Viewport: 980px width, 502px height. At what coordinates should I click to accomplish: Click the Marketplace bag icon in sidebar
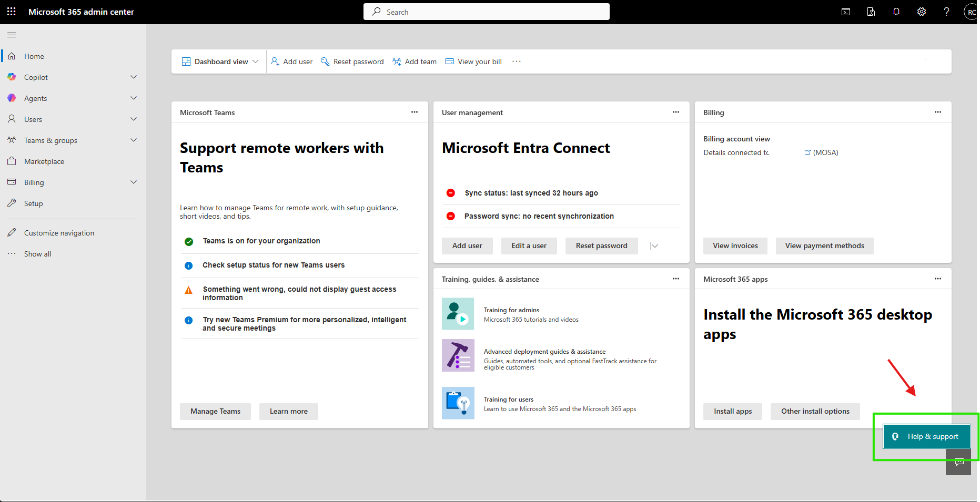12,161
